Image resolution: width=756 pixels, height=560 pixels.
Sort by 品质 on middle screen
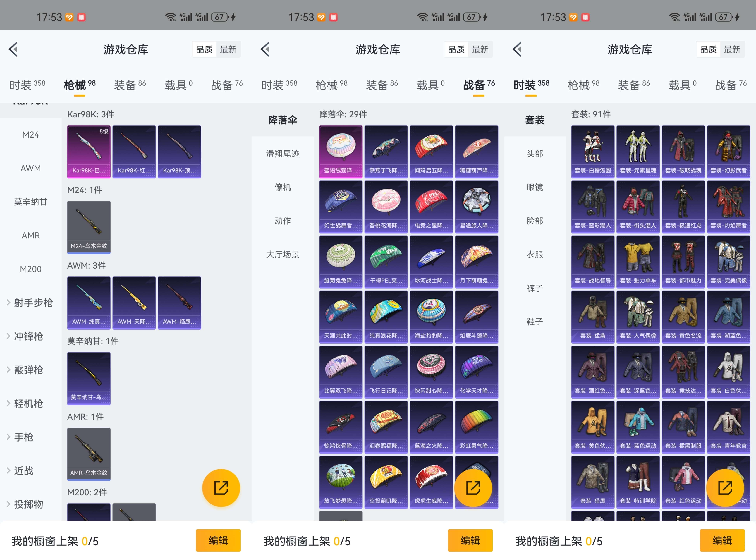point(456,49)
